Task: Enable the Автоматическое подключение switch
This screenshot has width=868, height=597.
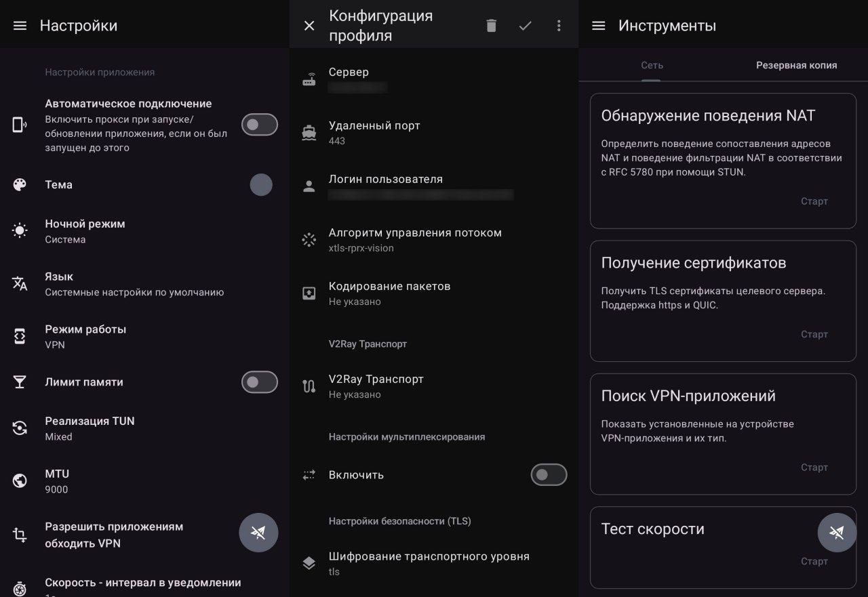Action: pyautogui.click(x=260, y=125)
